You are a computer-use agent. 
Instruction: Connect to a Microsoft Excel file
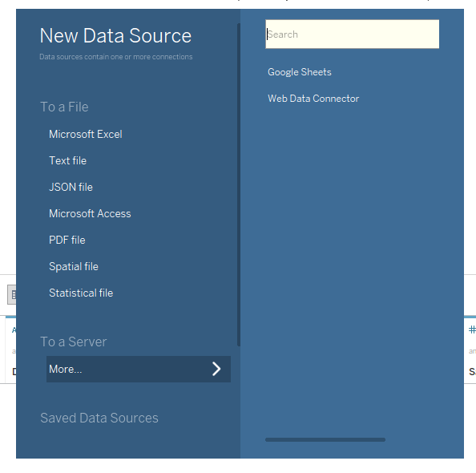click(x=86, y=134)
